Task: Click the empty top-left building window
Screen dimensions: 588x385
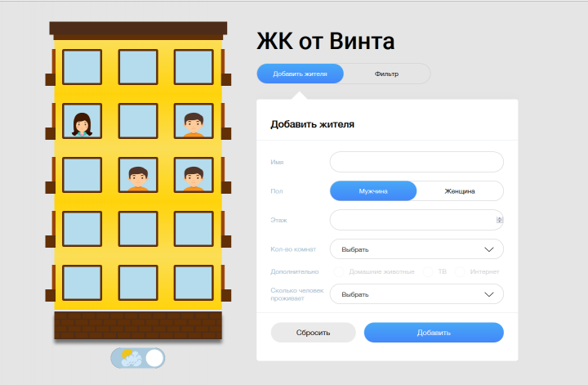Action: click(82, 67)
